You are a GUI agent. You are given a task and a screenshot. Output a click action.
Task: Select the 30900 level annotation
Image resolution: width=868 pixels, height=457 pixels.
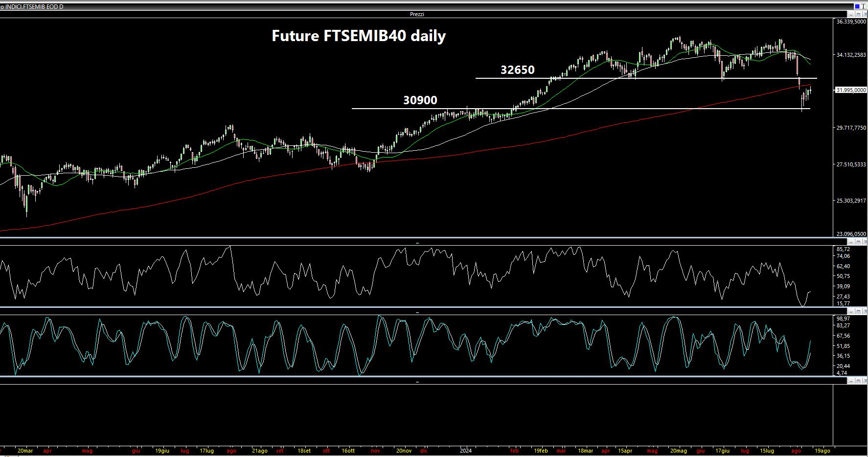pyautogui.click(x=420, y=100)
